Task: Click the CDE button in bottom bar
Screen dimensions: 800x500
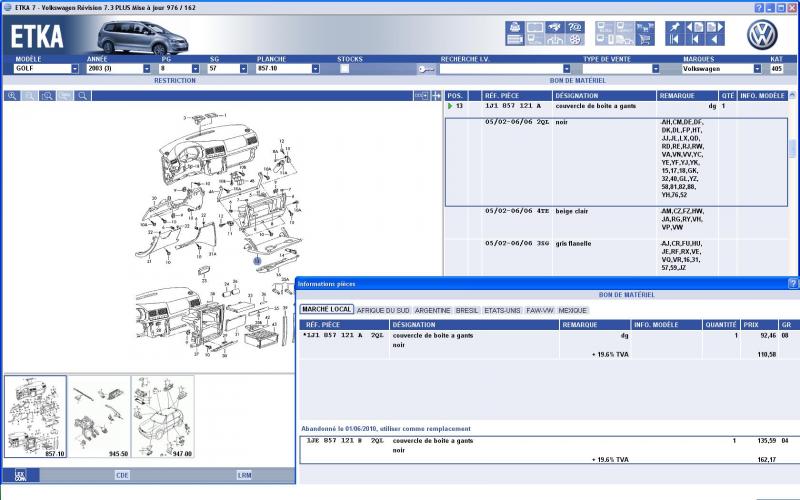Action: 122,475
